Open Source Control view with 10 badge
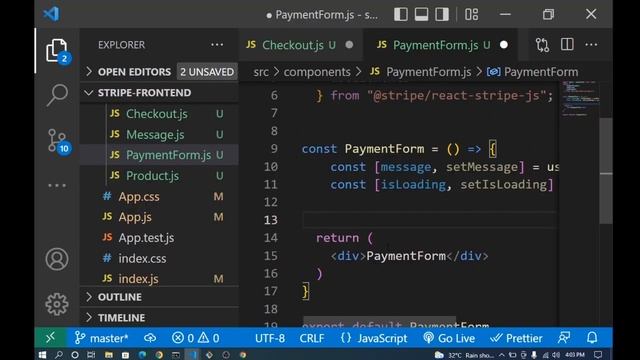The width and height of the screenshot is (640, 360). coord(58,141)
